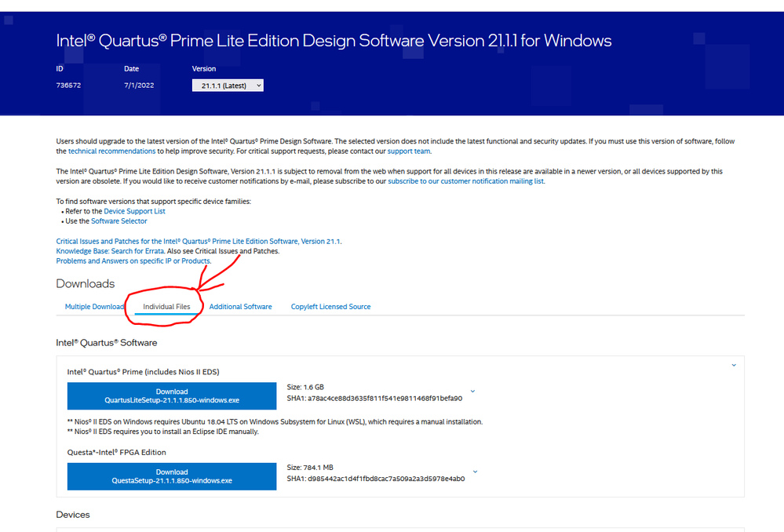Select the Individual Files tab
The image size is (784, 532).
coord(166,307)
